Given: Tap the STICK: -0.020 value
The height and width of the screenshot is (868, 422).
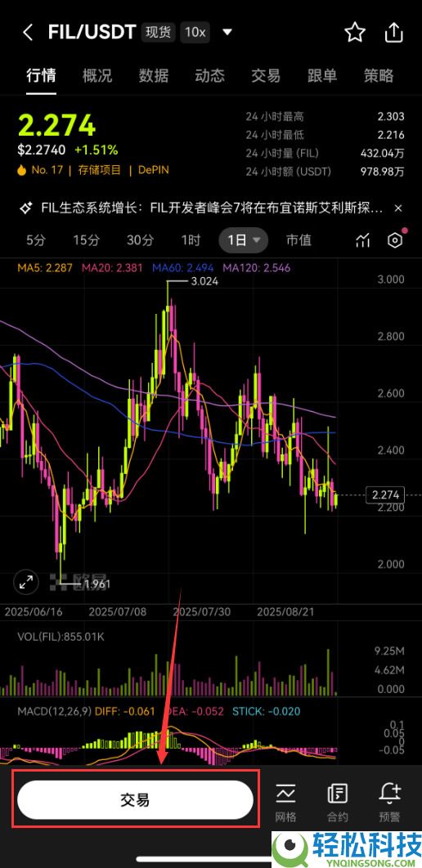Looking at the screenshot, I should click(267, 711).
